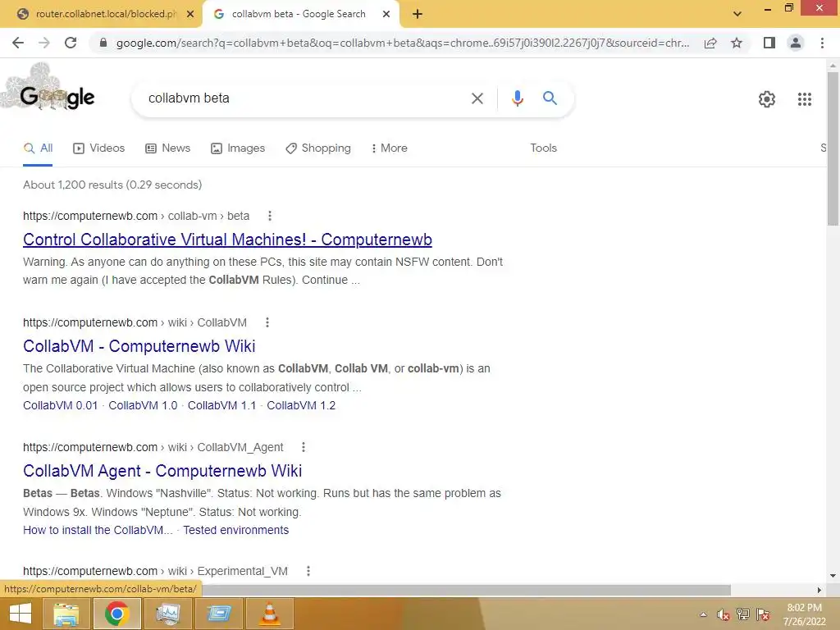Bookmark this page with the star
Image resolution: width=840 pixels, height=630 pixels.
(x=737, y=43)
